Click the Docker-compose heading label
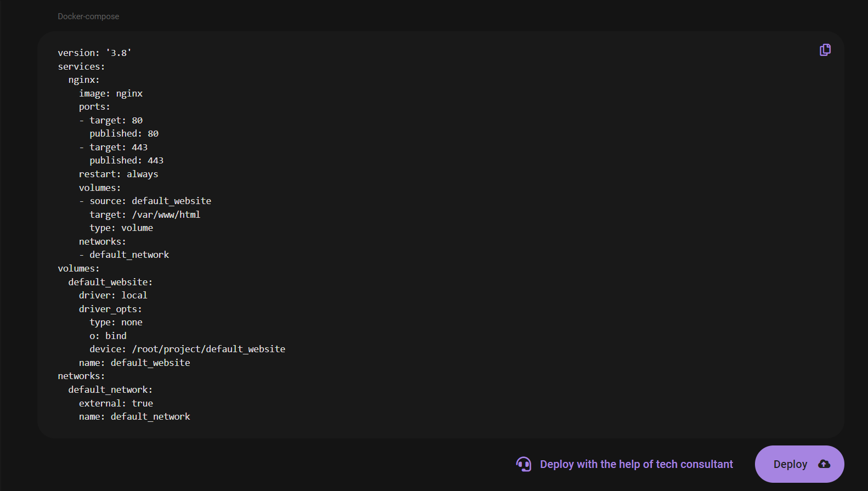The height and width of the screenshot is (491, 868). point(88,16)
